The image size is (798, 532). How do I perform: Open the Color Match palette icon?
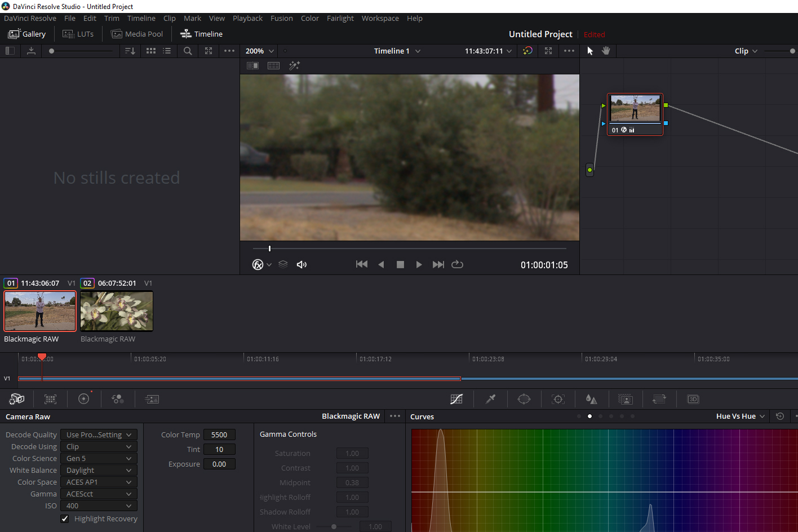tap(50, 399)
